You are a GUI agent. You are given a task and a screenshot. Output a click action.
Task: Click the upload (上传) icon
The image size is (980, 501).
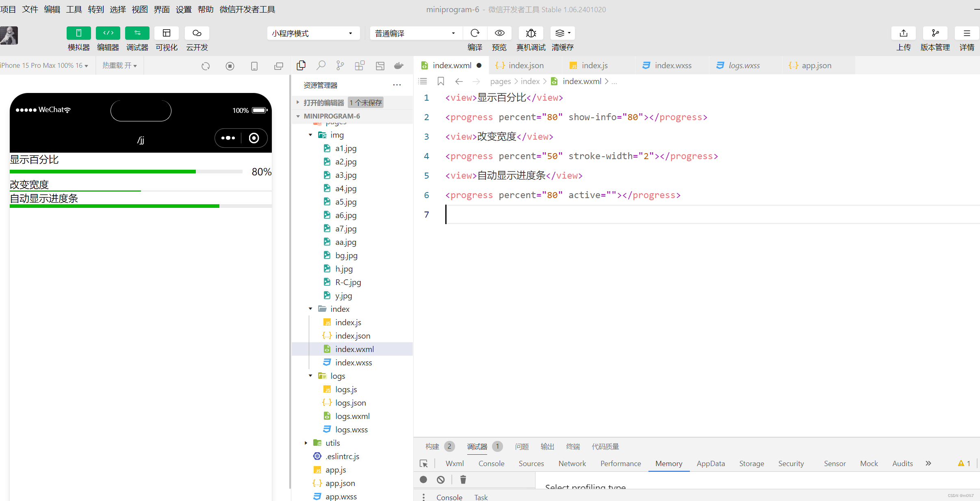[903, 33]
